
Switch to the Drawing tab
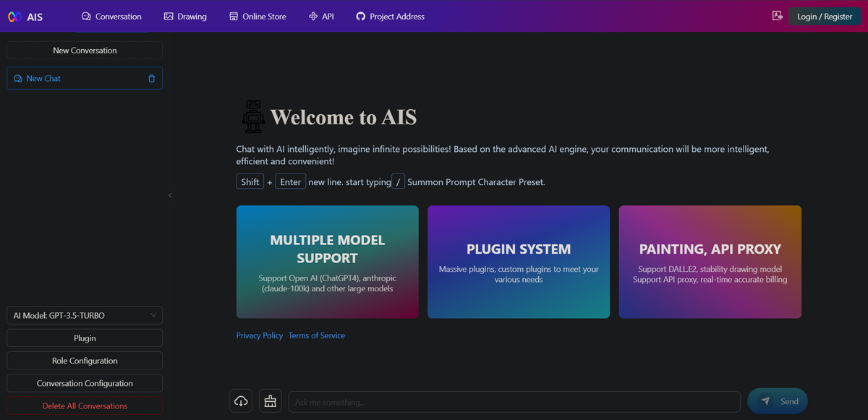(185, 17)
